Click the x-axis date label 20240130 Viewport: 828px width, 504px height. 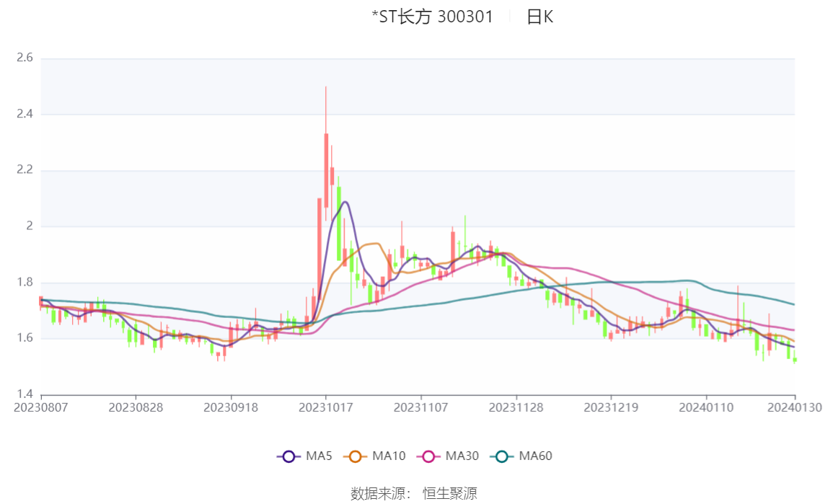click(x=794, y=408)
